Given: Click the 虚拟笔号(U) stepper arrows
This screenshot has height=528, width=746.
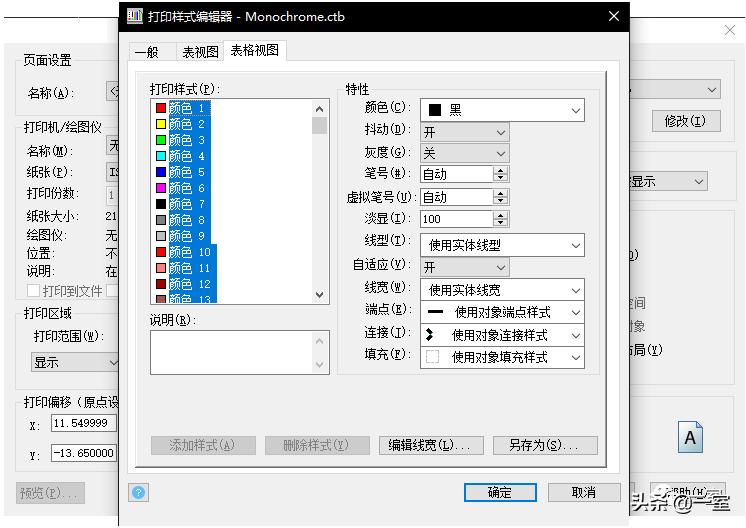Looking at the screenshot, I should pos(500,197).
